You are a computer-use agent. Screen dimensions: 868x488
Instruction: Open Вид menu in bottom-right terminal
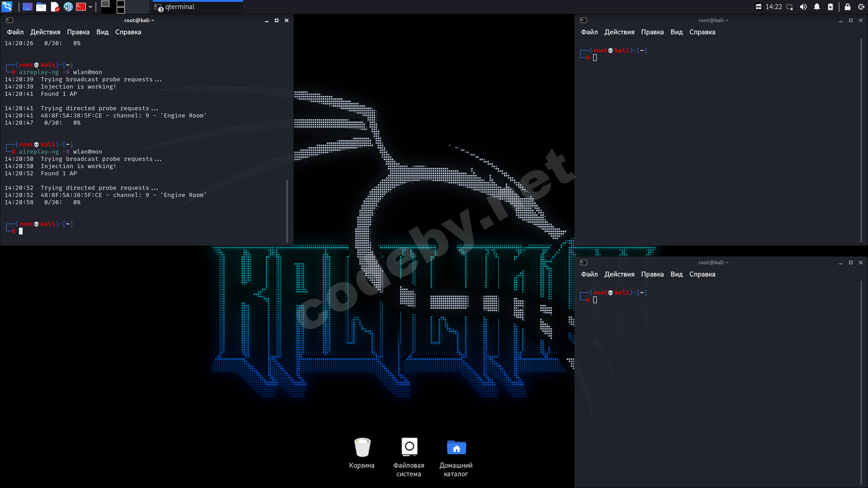[x=676, y=274]
